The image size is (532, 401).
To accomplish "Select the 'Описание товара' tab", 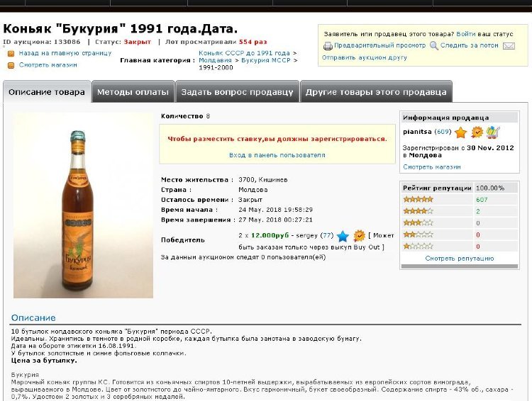I will [47, 91].
